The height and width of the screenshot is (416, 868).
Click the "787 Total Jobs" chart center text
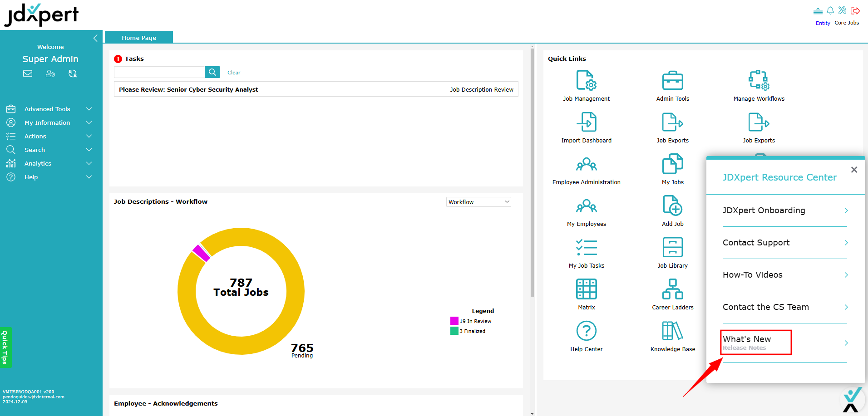pos(241,288)
